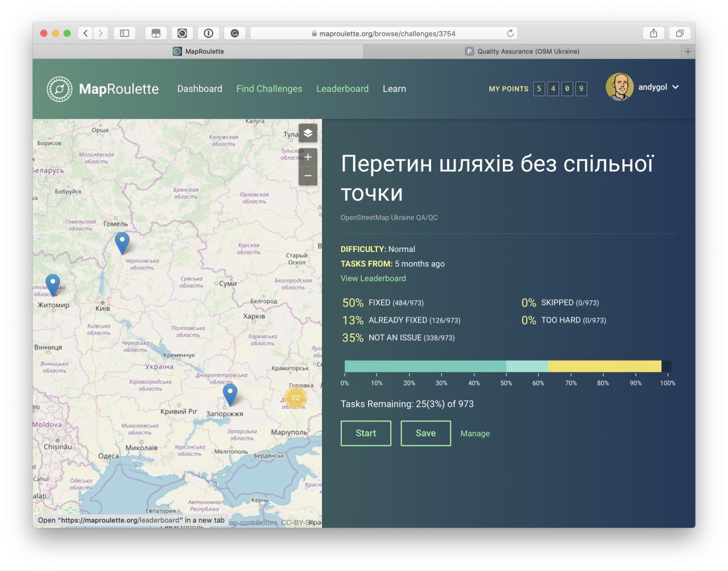
Task: Open the map layers control
Action: click(x=308, y=133)
